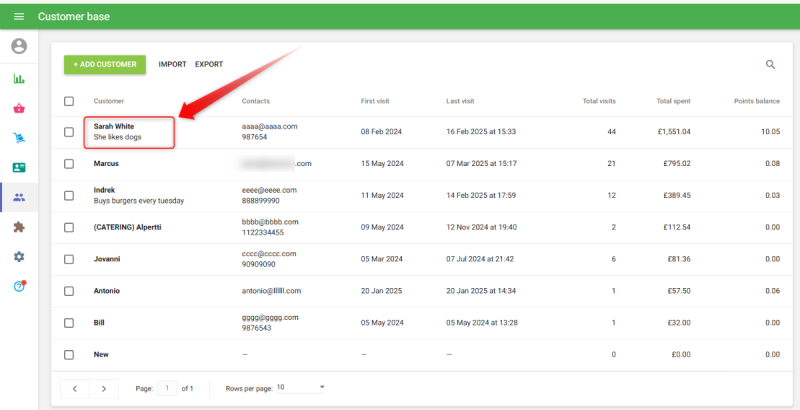Viewport: 800px width, 410px height.
Task: Open the puzzle piece extensions icon
Action: coord(19,227)
